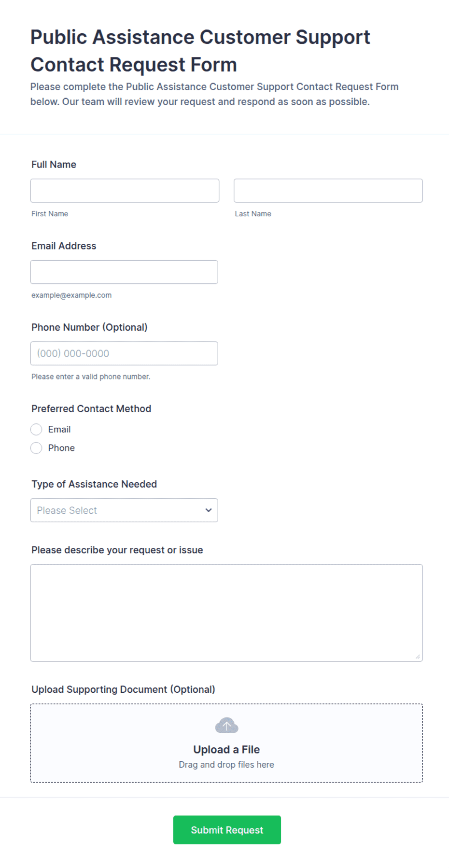Screen dimensions: 449x868
Task: Click the First Name sublabel
Action: point(50,214)
